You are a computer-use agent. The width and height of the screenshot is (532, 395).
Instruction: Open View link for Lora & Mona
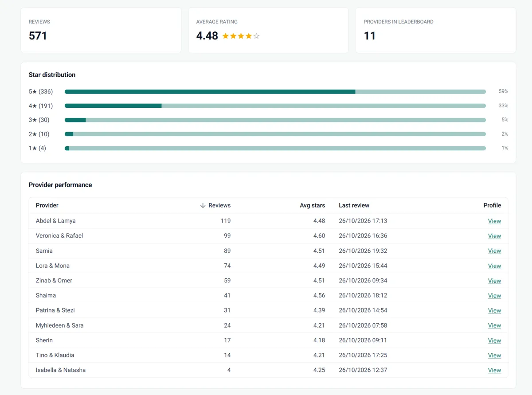point(494,266)
